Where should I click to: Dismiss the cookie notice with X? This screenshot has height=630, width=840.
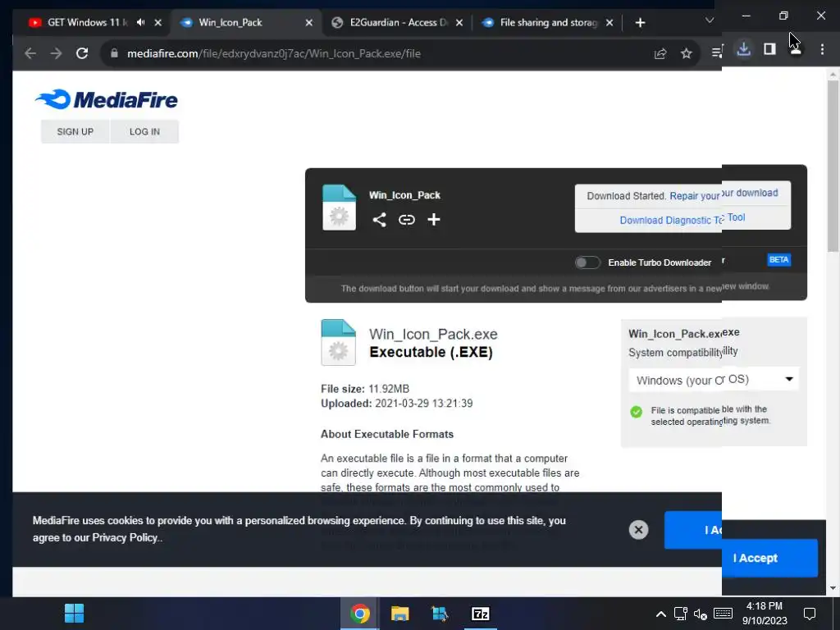pos(638,530)
